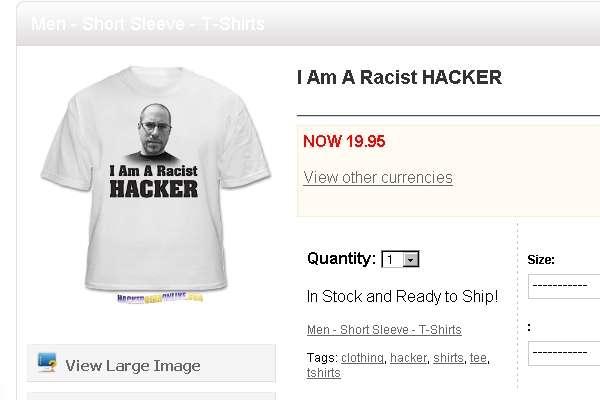Image resolution: width=600 pixels, height=400 pixels.
Task: Select the tshirts tag
Action: 323,373
